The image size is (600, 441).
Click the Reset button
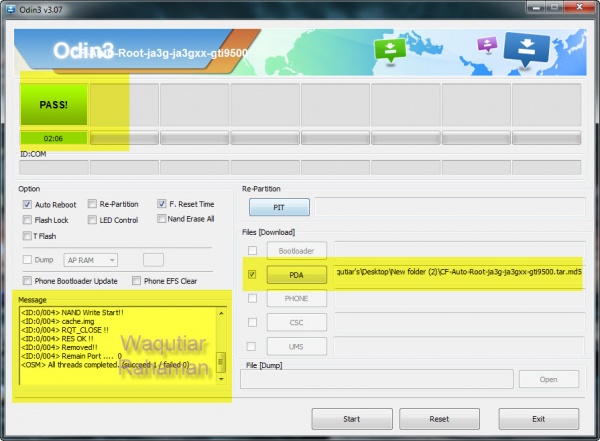pyautogui.click(x=439, y=419)
